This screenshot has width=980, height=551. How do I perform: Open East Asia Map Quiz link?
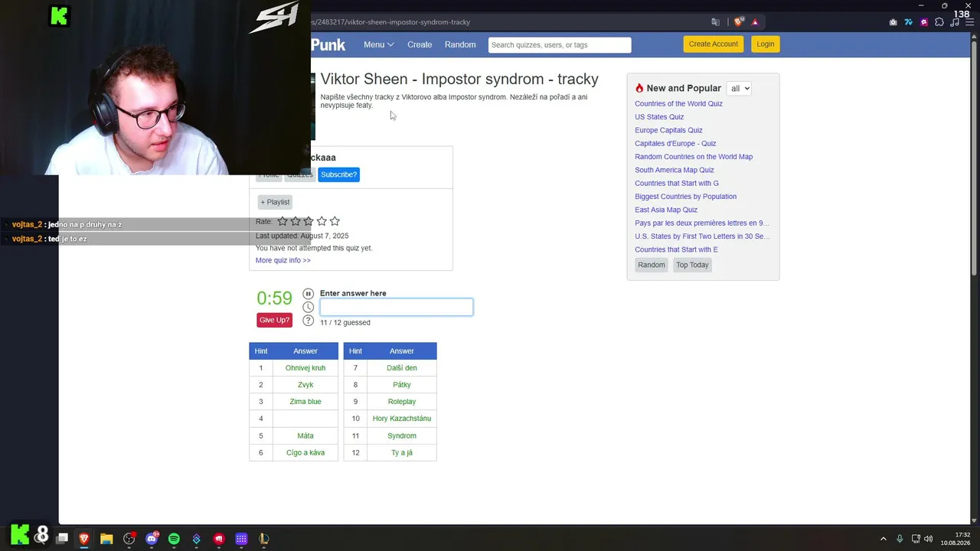(666, 210)
